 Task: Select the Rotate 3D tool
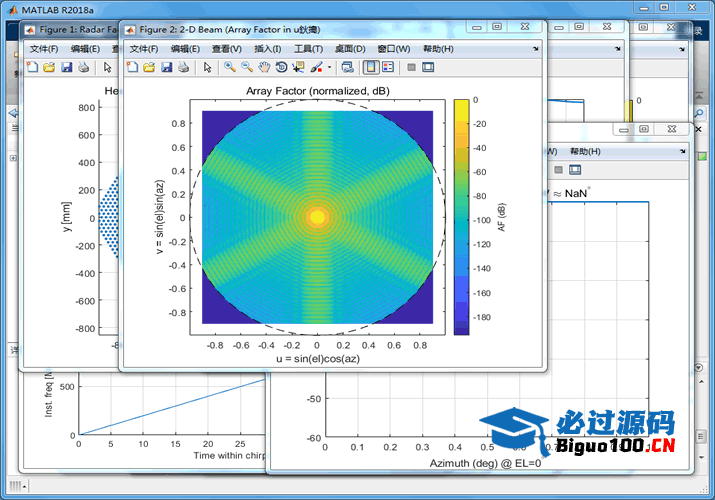[281, 68]
